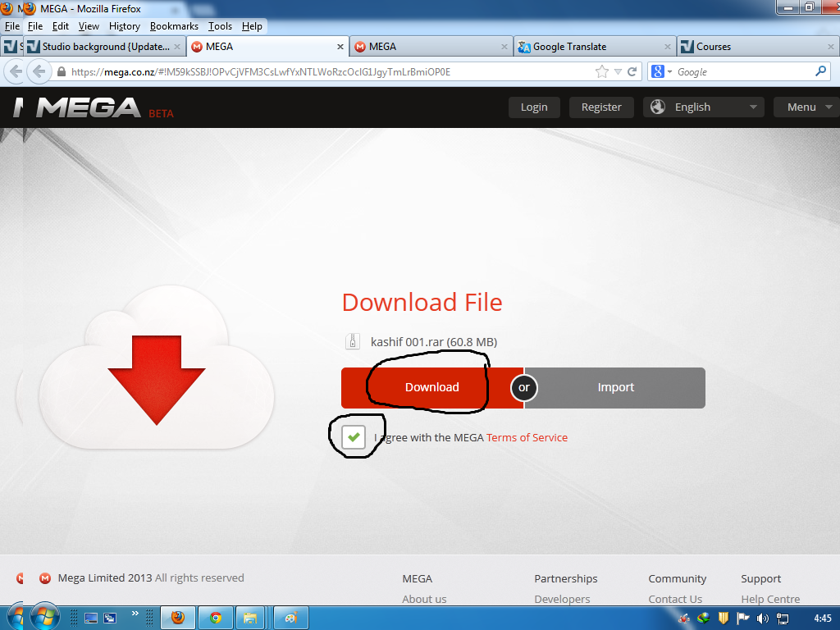Click the Partnerships footer heading

click(566, 578)
